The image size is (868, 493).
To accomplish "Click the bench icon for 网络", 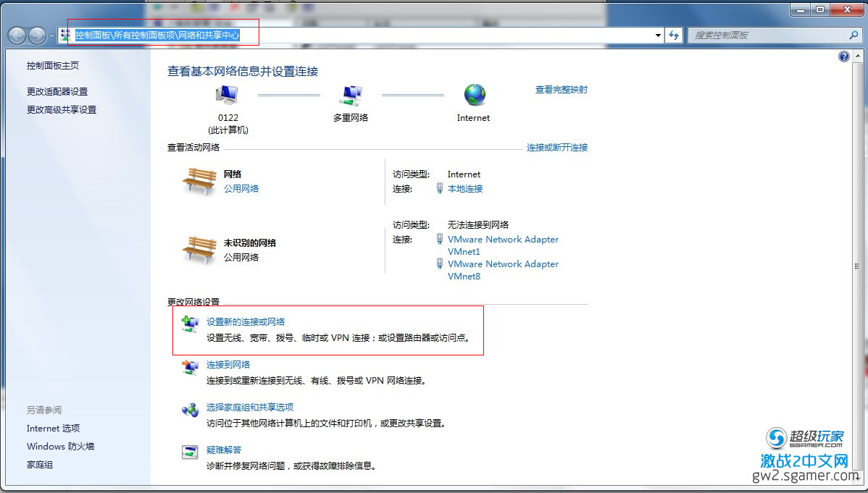I will pyautogui.click(x=199, y=181).
